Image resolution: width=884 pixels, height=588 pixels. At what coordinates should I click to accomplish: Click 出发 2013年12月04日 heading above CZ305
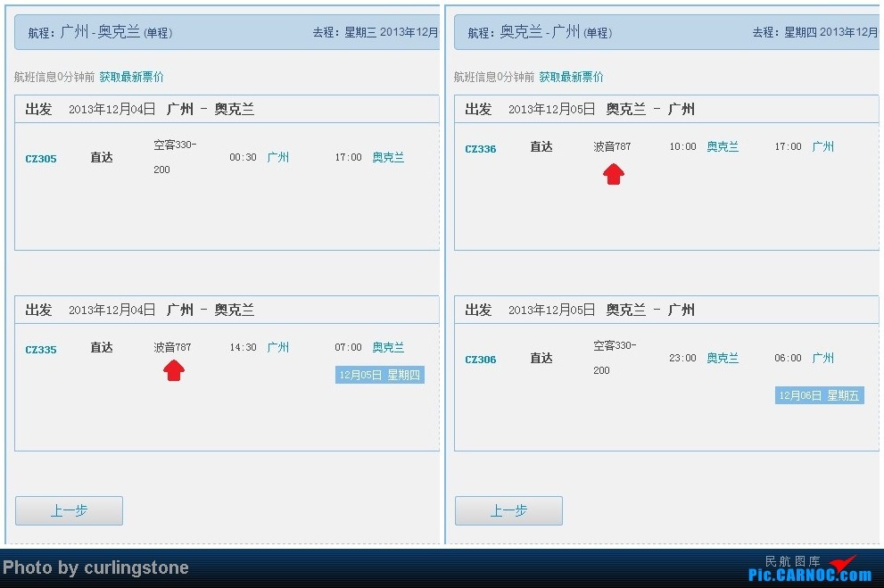click(90, 110)
